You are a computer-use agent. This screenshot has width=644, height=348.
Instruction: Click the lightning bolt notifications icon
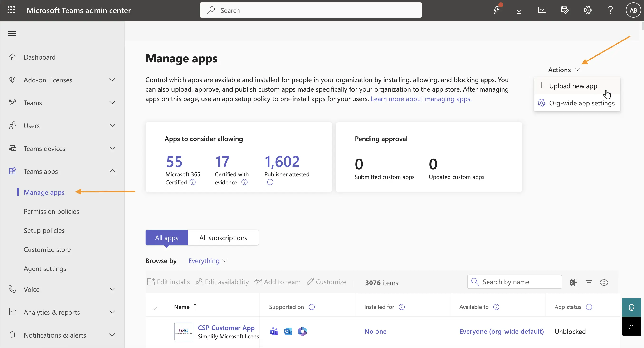tap(497, 10)
